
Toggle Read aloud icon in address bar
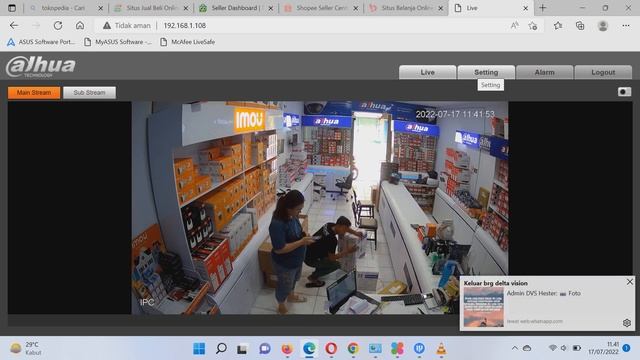point(515,25)
